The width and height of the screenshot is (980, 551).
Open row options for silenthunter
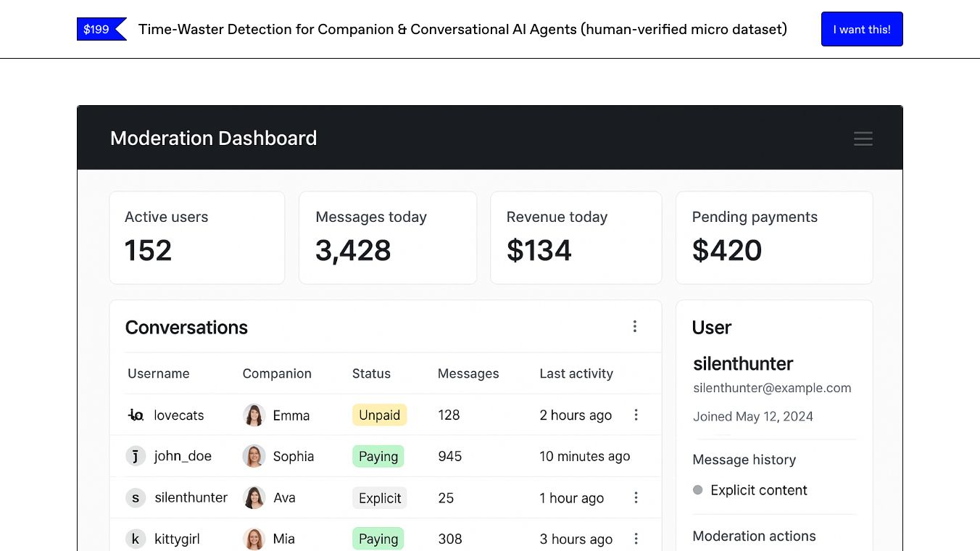coord(636,497)
